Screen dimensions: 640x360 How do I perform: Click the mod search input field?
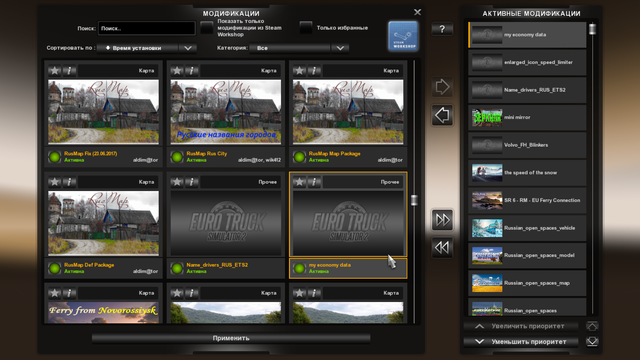[147, 28]
